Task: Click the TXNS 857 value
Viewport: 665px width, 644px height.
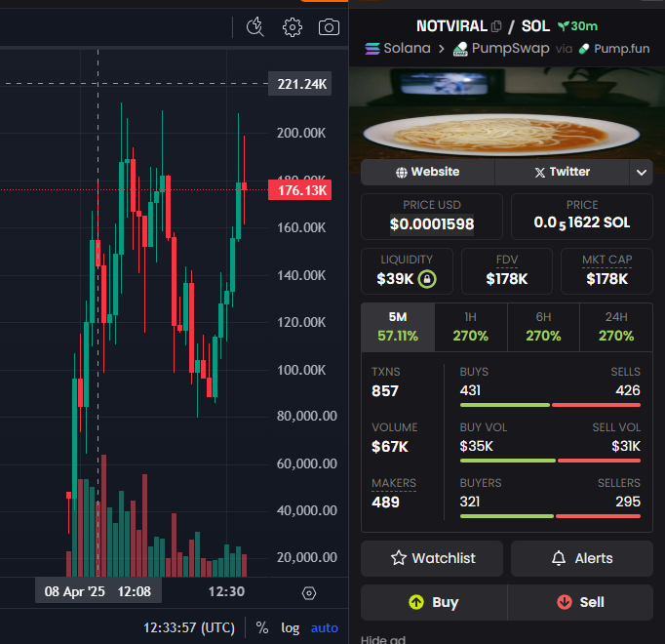Action: click(x=385, y=391)
